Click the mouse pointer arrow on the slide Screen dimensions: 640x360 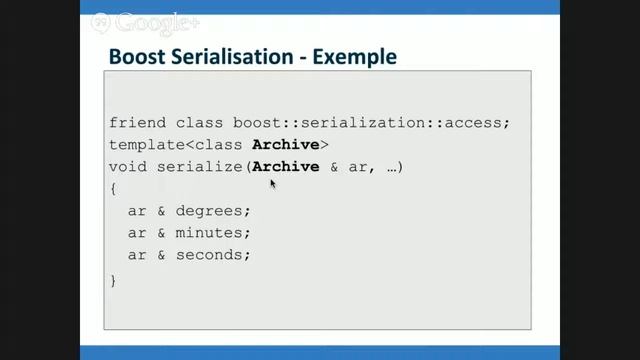(273, 184)
